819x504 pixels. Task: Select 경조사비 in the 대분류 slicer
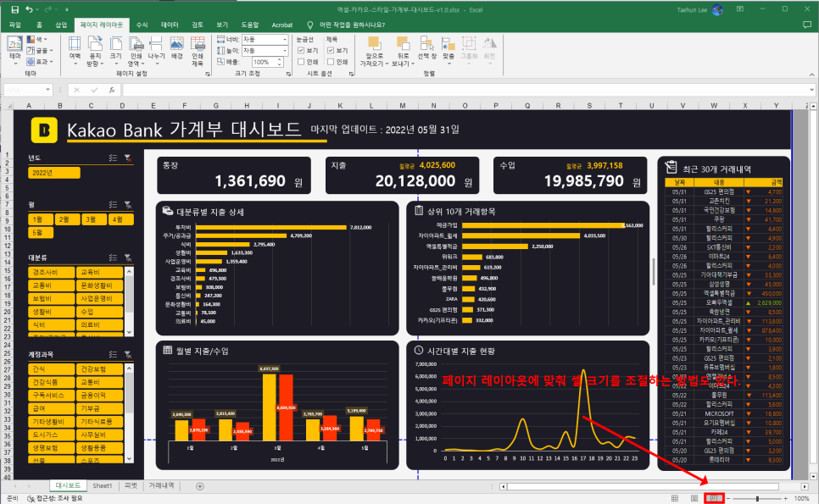[x=51, y=273]
